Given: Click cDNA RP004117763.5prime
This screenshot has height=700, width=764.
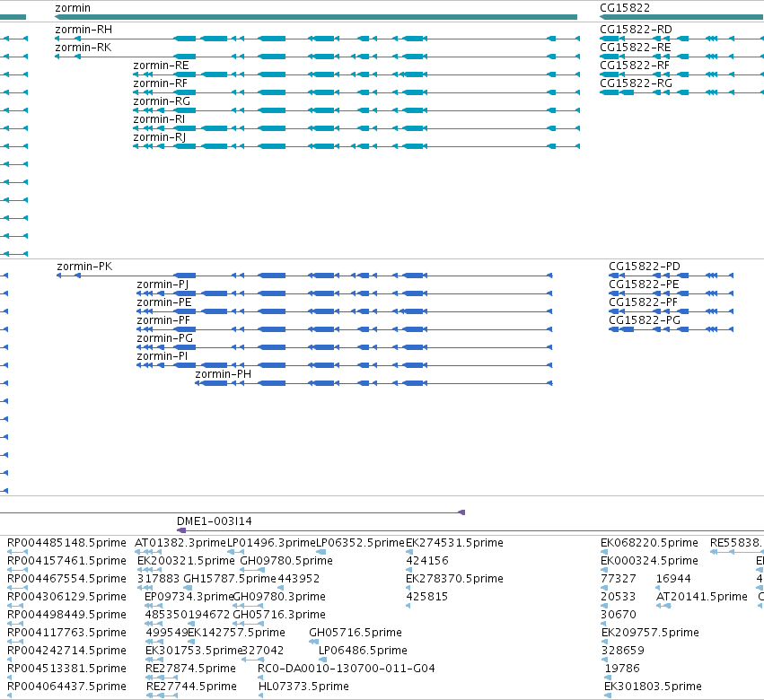Looking at the screenshot, I should coord(66,633).
